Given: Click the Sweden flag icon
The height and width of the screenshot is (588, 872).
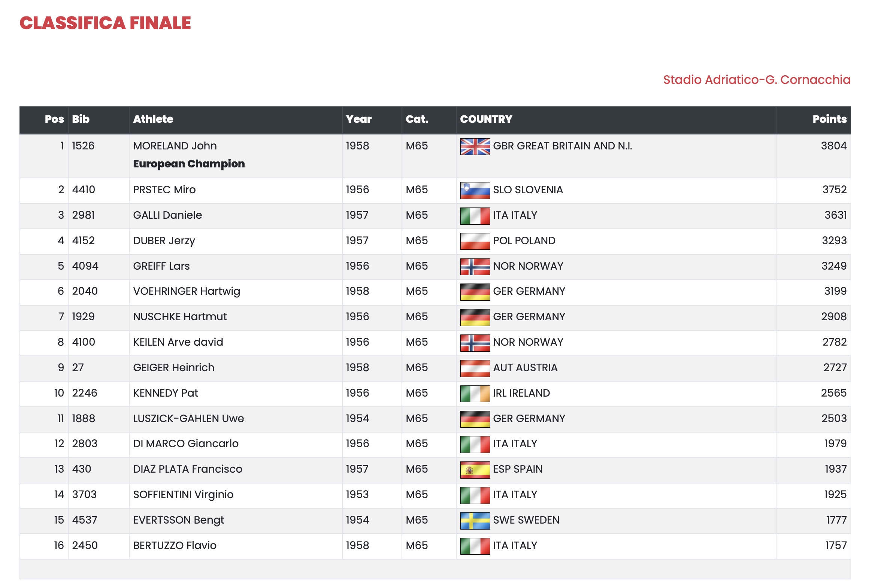Looking at the screenshot, I should coord(475,521).
